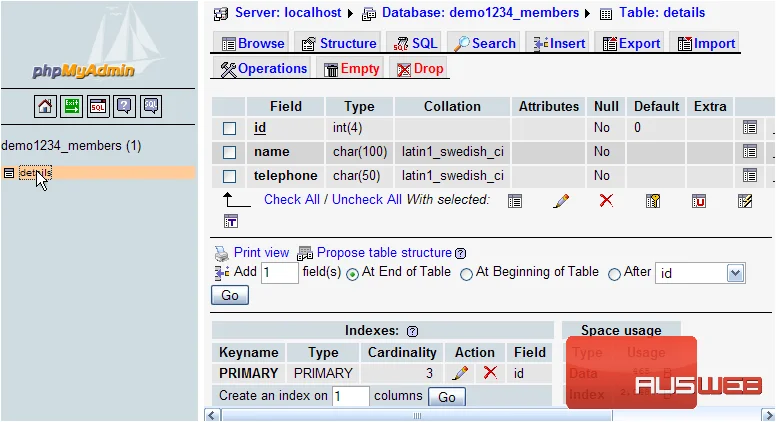Click Go button next to Add fields

(x=230, y=295)
